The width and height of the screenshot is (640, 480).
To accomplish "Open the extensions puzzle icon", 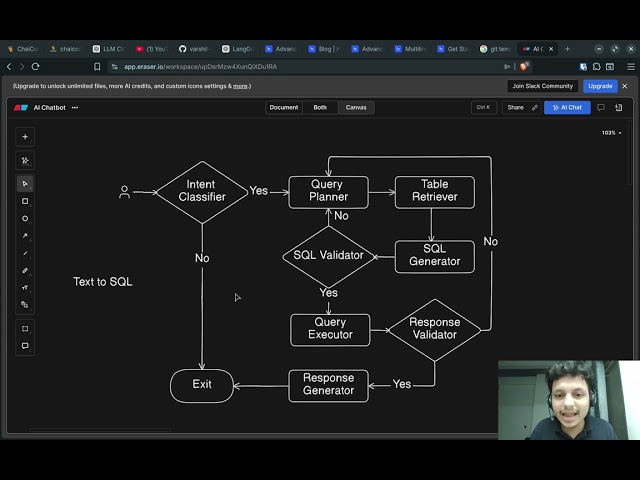I will 596,67.
